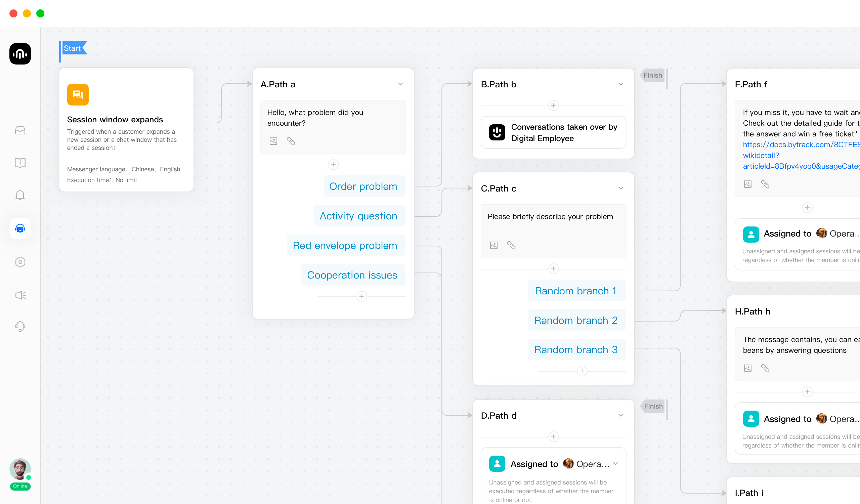Collapse the C.Path c node chevron

[x=621, y=188]
